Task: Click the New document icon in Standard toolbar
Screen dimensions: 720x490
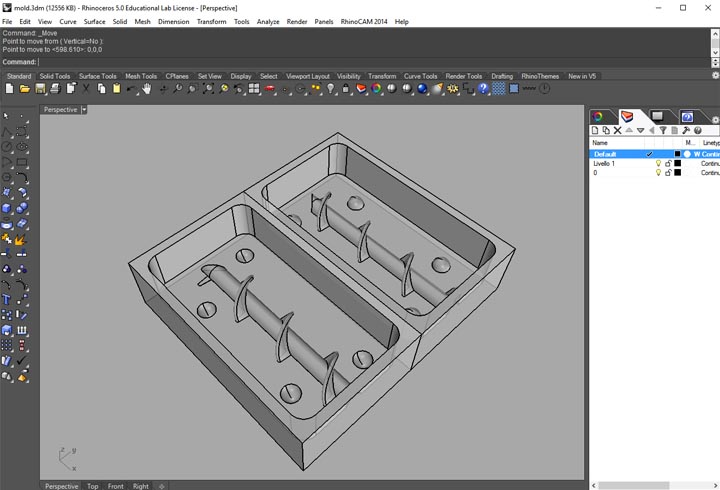Action: (x=9, y=89)
